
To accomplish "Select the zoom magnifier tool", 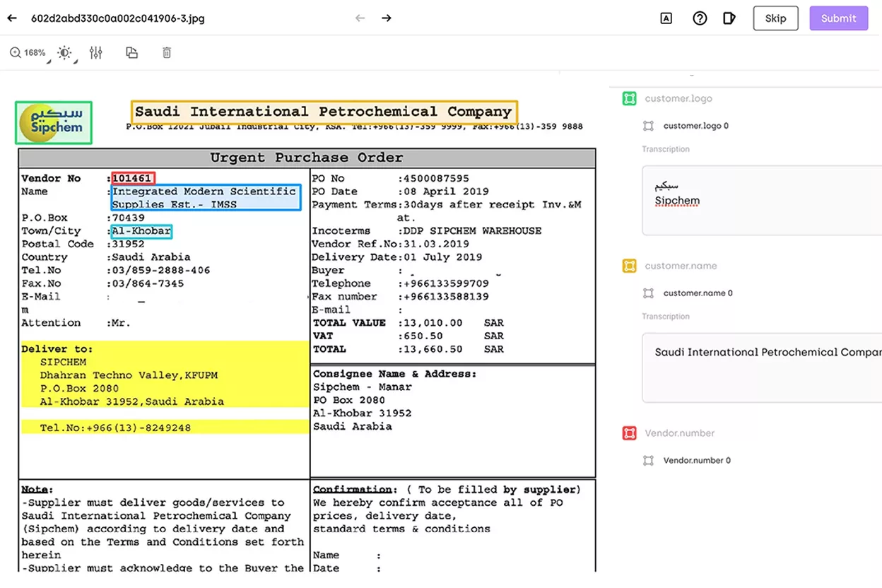I will click(14, 52).
